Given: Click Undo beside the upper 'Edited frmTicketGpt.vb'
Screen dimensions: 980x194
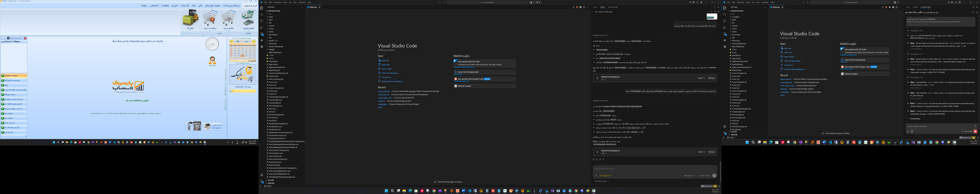Looking at the screenshot, I should [701, 78].
